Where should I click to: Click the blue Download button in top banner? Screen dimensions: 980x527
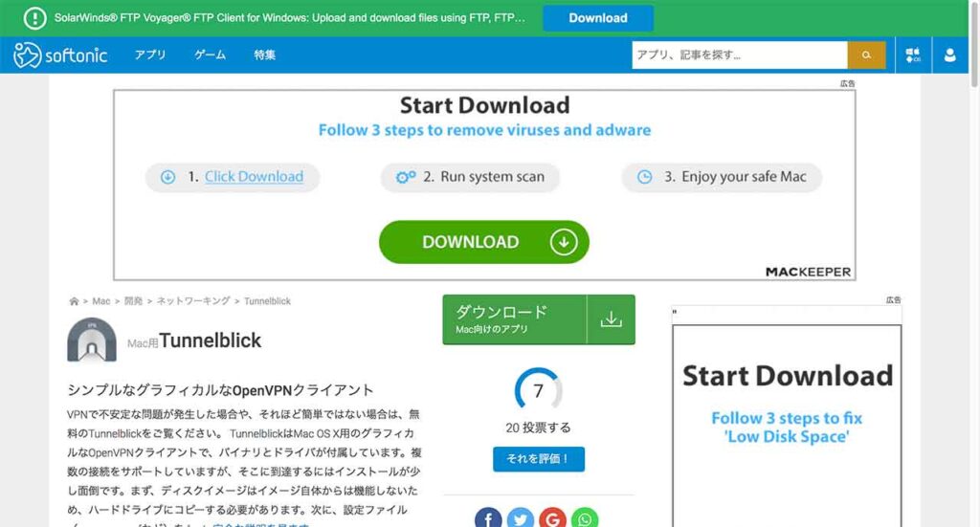[597, 18]
